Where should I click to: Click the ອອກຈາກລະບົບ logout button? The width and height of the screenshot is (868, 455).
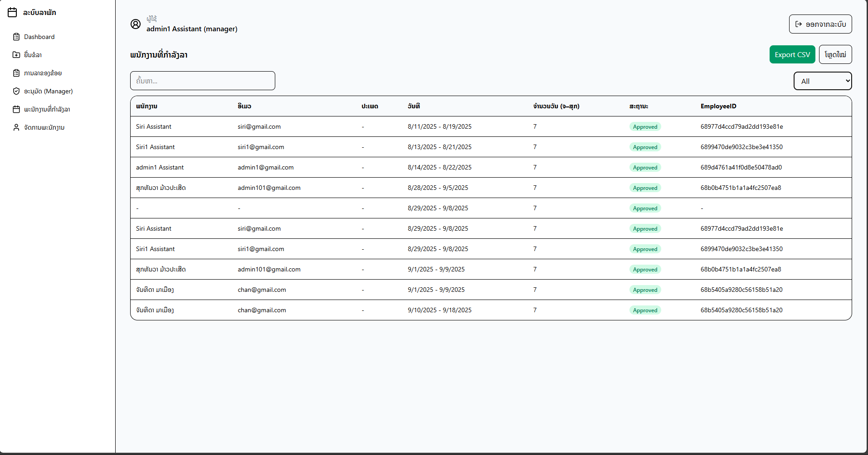coord(820,24)
